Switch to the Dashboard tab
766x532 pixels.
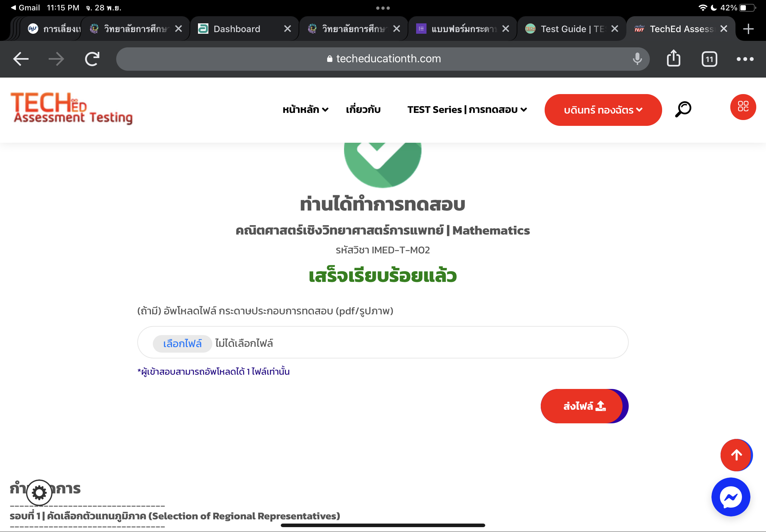tap(237, 29)
